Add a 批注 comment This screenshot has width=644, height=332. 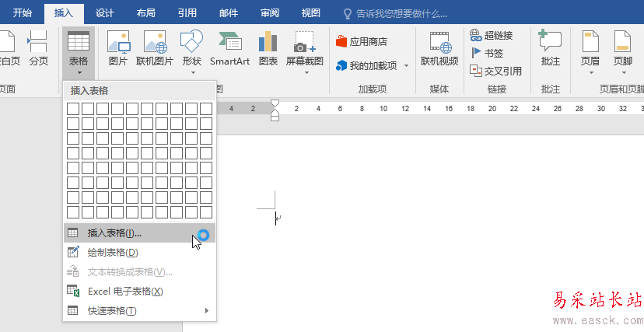[x=551, y=48]
